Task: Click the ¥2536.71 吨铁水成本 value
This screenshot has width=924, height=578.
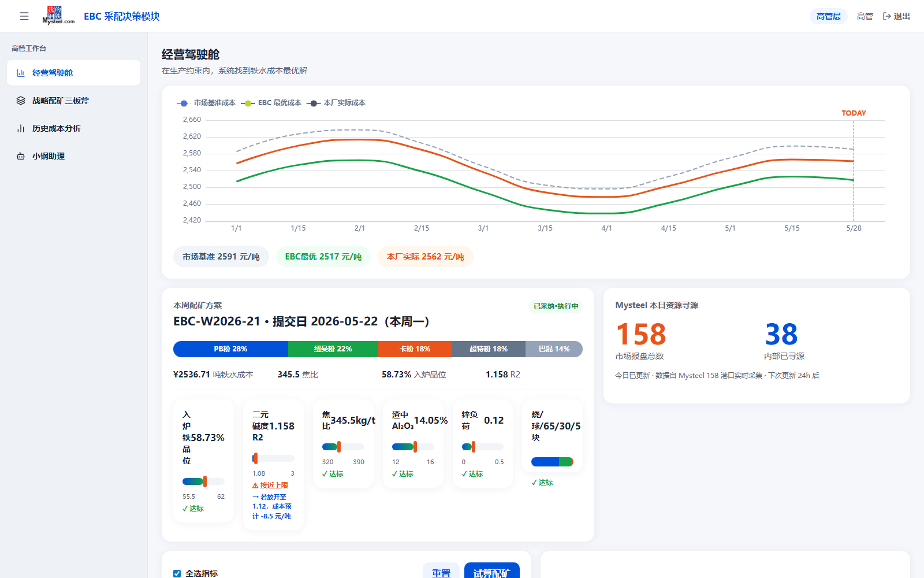Action: coord(213,375)
